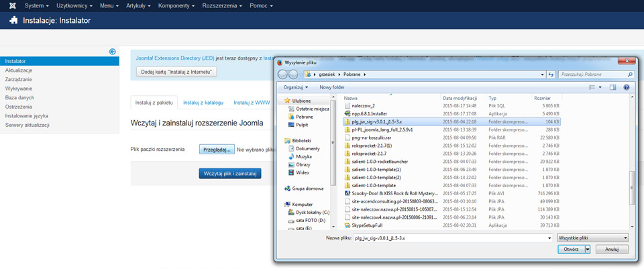The width and height of the screenshot is (644, 269).
Task: Open Dysk lokalny (C:) drive
Action: point(309,213)
